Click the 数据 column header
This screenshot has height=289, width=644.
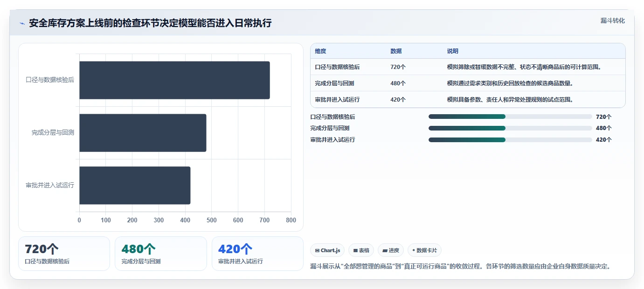click(396, 51)
